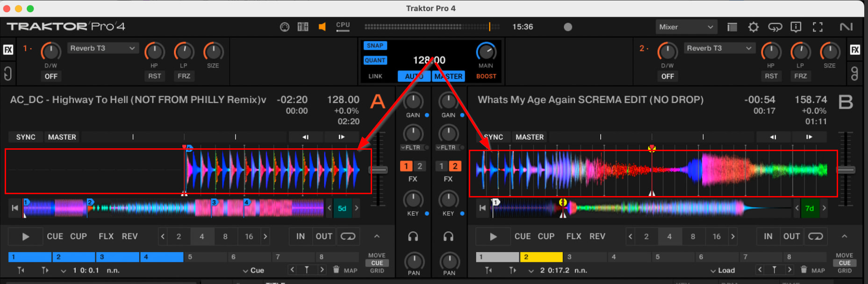Click the audio recorder speaker icon
Viewport: 868px width, 284px height.
[x=322, y=27]
